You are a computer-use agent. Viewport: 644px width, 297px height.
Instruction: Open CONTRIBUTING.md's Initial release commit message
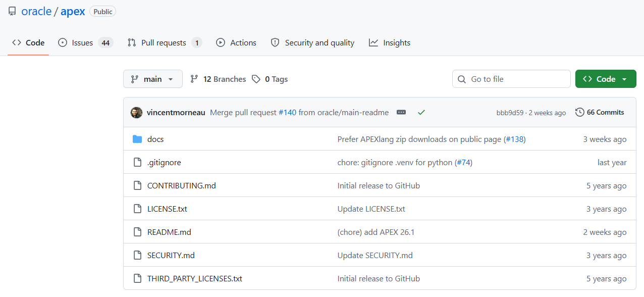379,185
